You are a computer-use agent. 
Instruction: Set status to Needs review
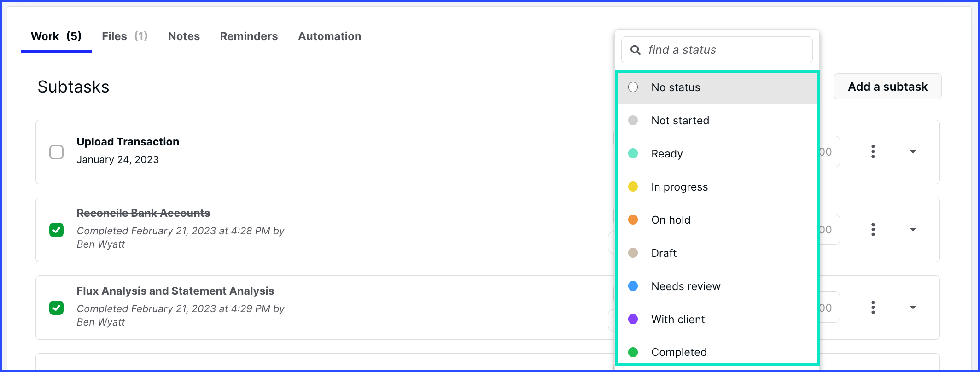click(x=685, y=286)
